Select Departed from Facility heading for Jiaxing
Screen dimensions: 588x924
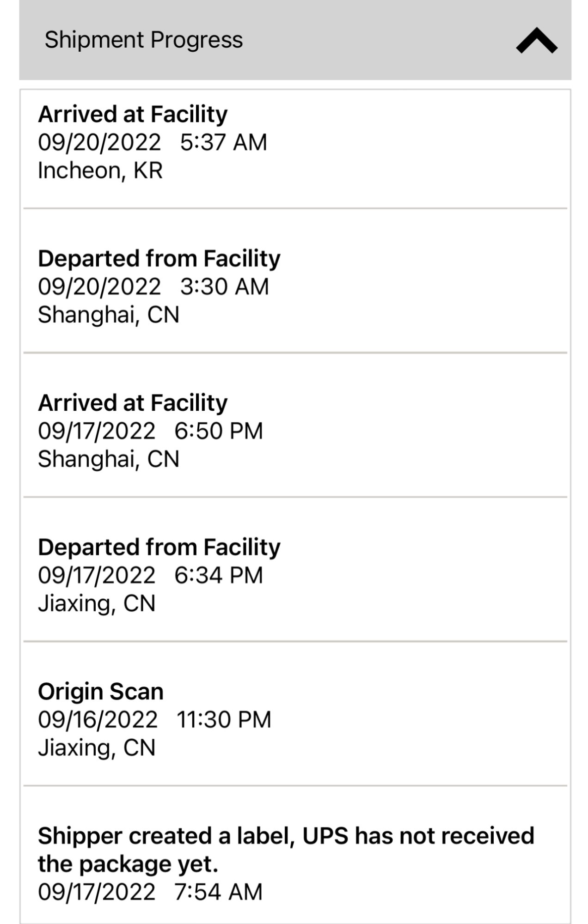pos(159,547)
